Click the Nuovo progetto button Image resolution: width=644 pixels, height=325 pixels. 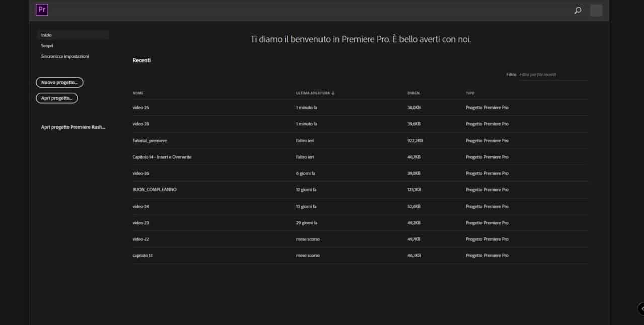tap(59, 82)
